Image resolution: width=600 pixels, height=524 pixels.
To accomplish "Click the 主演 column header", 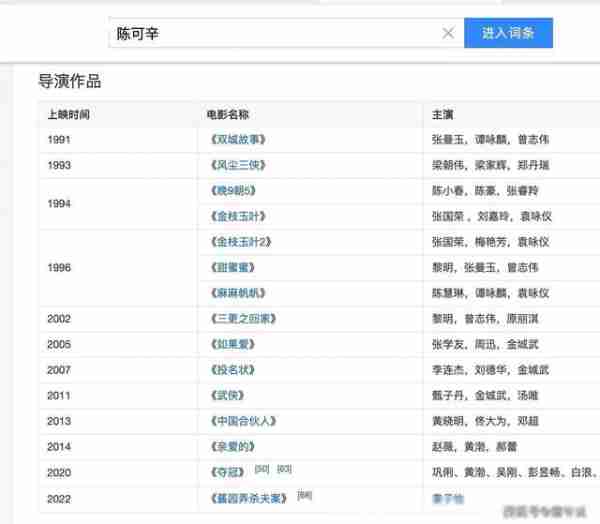I will [443, 114].
